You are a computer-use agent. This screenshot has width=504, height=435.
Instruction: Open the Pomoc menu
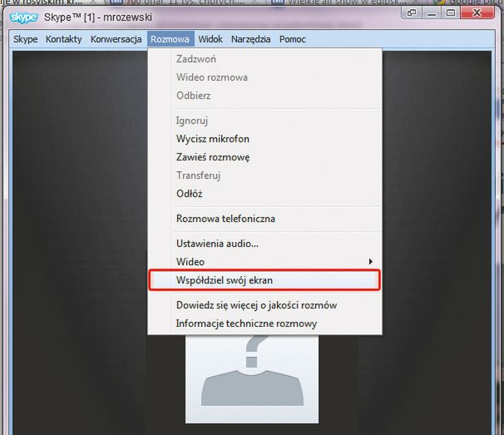293,39
